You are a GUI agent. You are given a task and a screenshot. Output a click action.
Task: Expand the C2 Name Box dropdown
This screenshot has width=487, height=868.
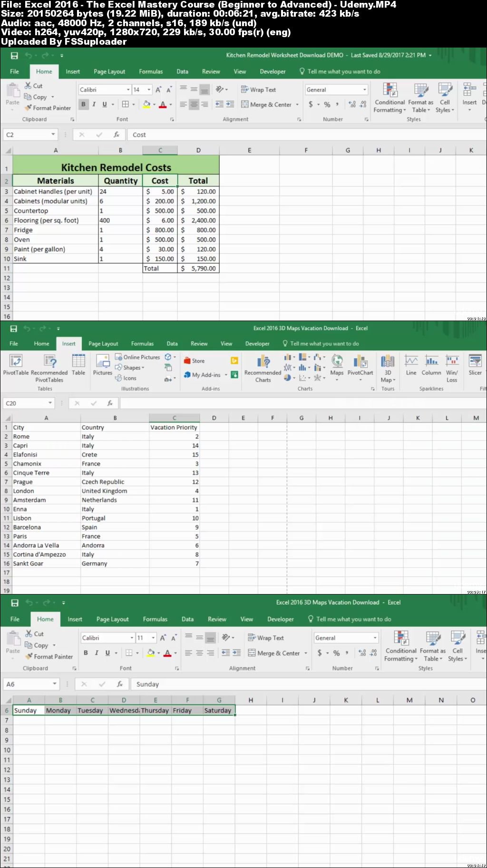53,135
